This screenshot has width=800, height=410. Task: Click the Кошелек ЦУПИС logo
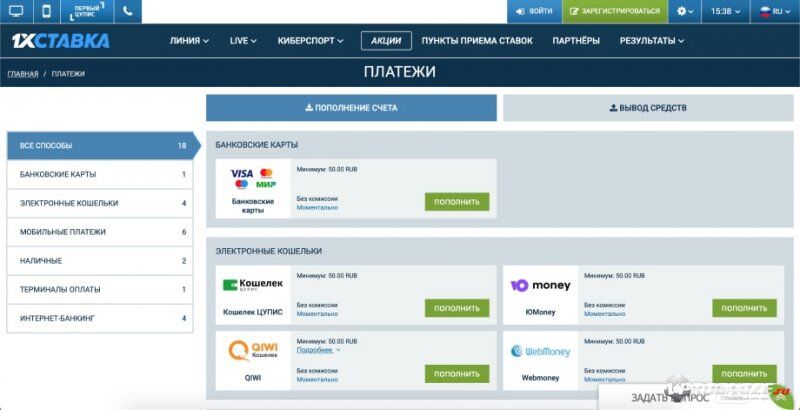click(x=253, y=285)
